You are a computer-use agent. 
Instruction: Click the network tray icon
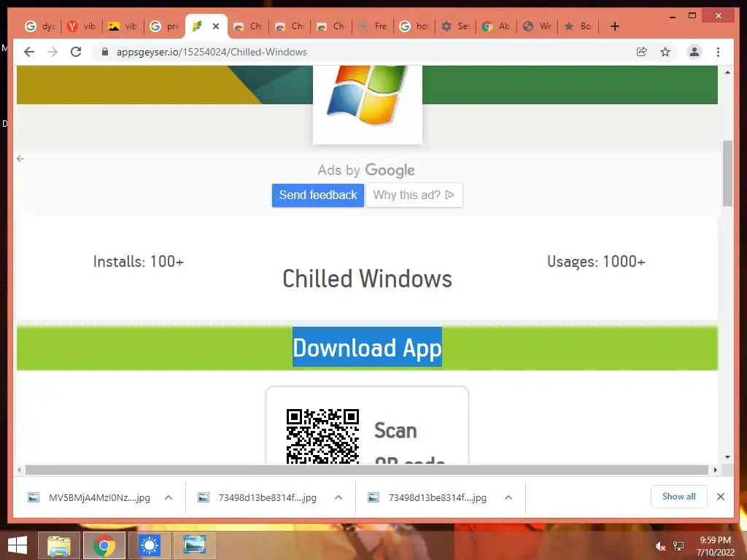(x=678, y=546)
